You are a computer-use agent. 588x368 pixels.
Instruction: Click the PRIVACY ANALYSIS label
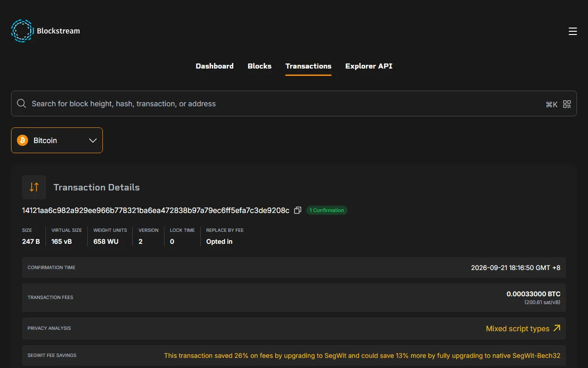pos(49,328)
